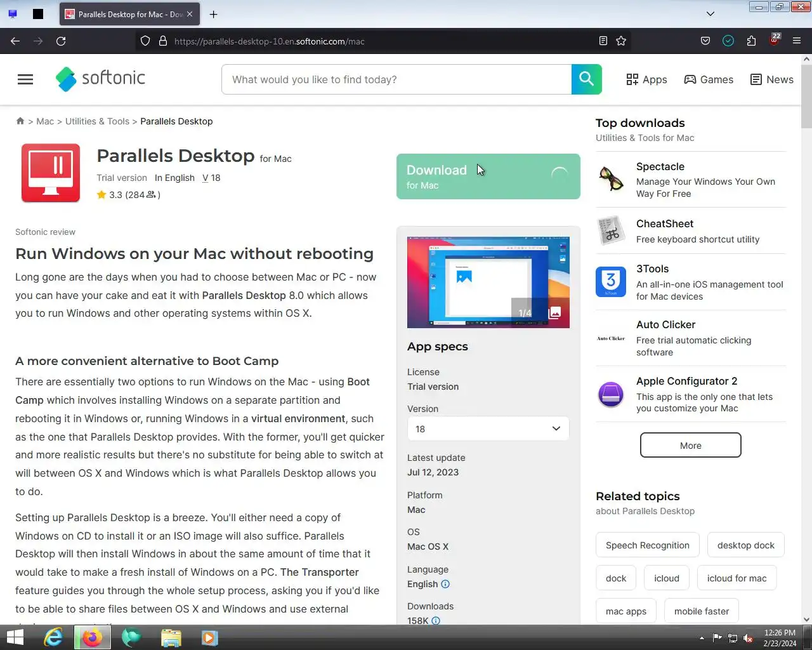
Task: Click the gallery images icon
Action: [x=554, y=312]
